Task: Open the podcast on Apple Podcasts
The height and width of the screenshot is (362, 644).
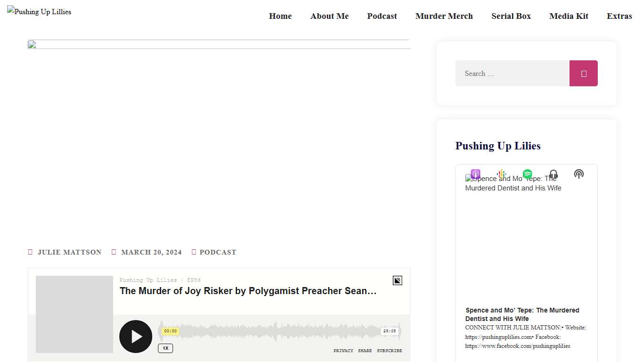Action: tap(475, 174)
